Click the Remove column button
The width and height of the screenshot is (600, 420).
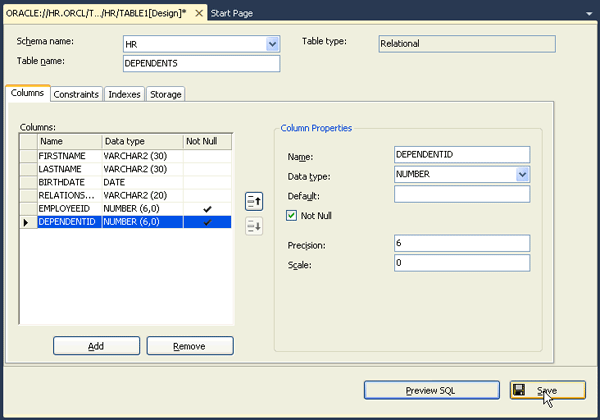pyautogui.click(x=190, y=345)
